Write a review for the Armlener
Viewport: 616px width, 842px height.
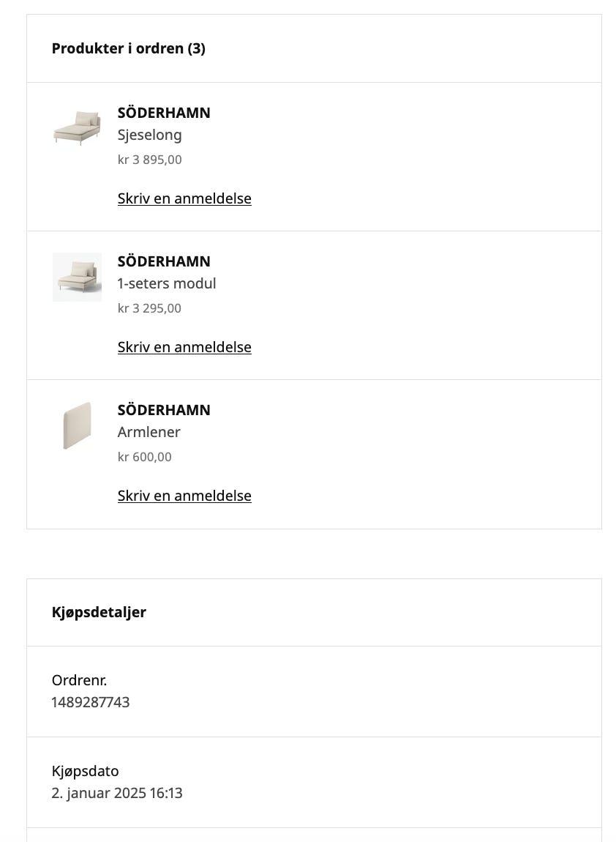[x=184, y=496]
